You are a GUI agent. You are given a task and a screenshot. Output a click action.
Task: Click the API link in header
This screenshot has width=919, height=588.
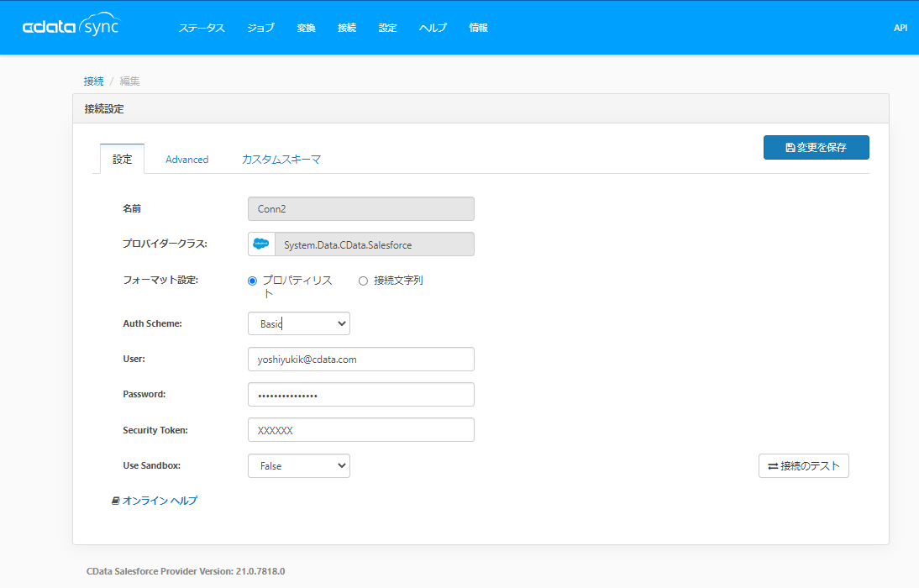tap(901, 28)
